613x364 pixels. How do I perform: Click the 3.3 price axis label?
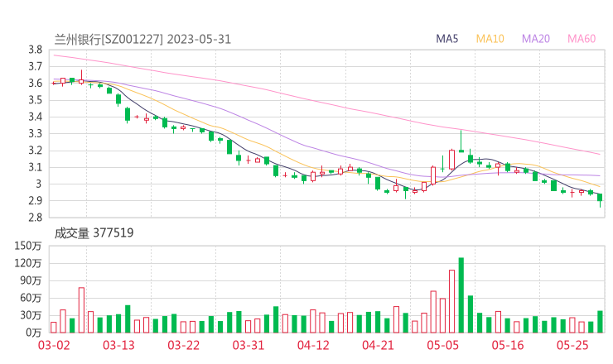pos(35,133)
